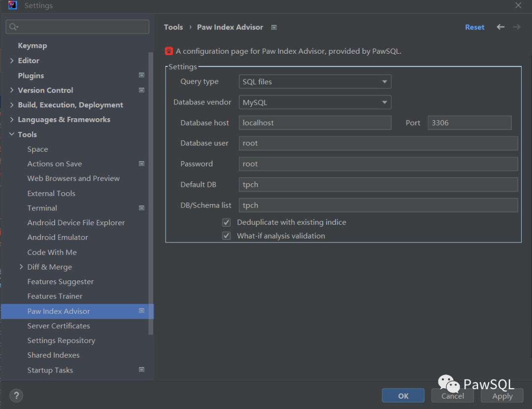The width and height of the screenshot is (532, 409).
Task: Expand Languages & Frameworks section
Action: tap(12, 119)
